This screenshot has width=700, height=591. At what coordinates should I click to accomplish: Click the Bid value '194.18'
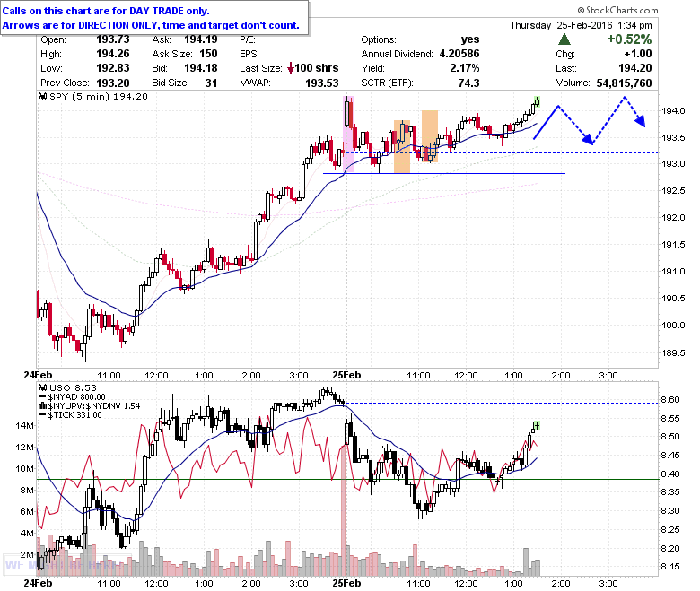(201, 68)
